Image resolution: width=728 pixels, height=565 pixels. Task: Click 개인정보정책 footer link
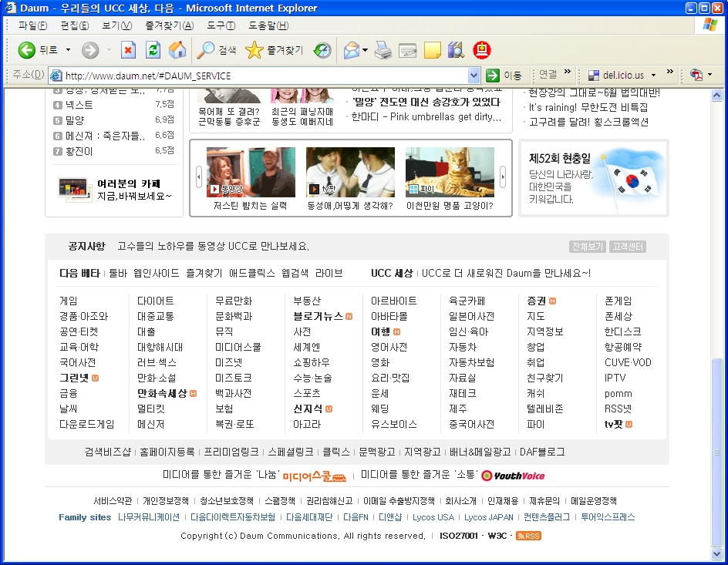(166, 500)
